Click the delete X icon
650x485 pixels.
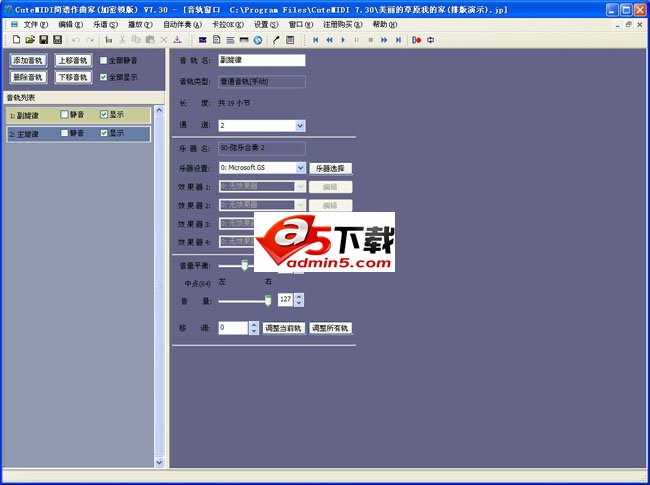[164, 40]
